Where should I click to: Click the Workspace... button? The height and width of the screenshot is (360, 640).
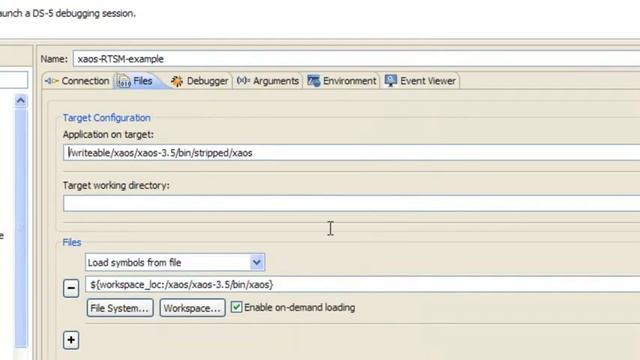click(192, 308)
